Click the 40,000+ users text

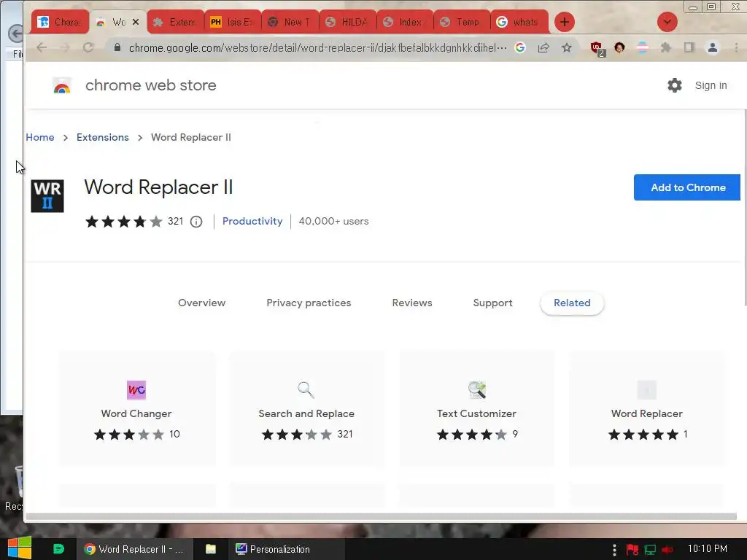point(333,222)
